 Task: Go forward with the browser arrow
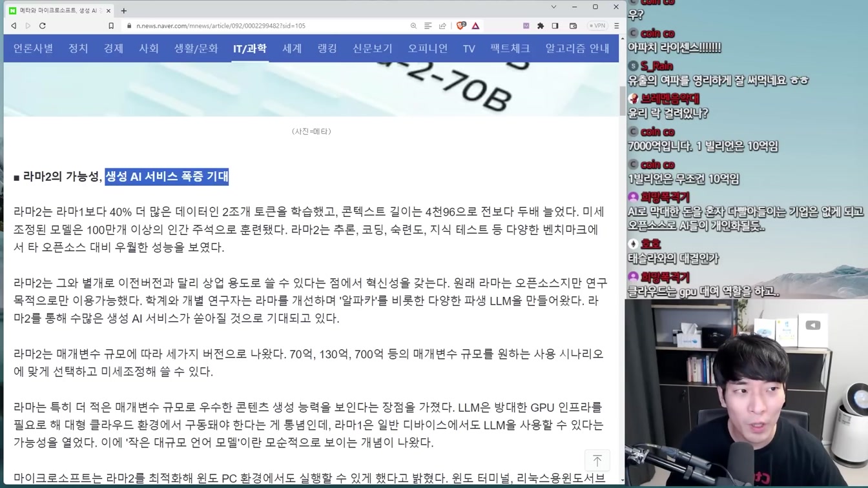(x=28, y=26)
